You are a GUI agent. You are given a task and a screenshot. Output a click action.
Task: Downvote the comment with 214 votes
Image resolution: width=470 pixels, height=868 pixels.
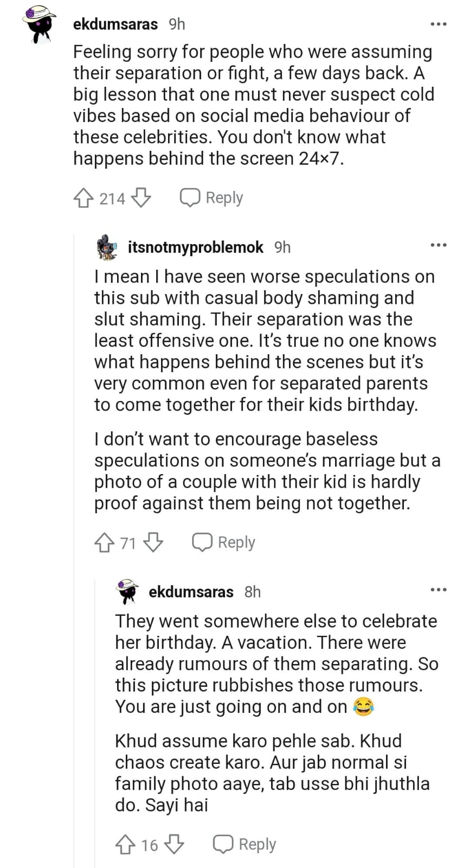pos(141,198)
